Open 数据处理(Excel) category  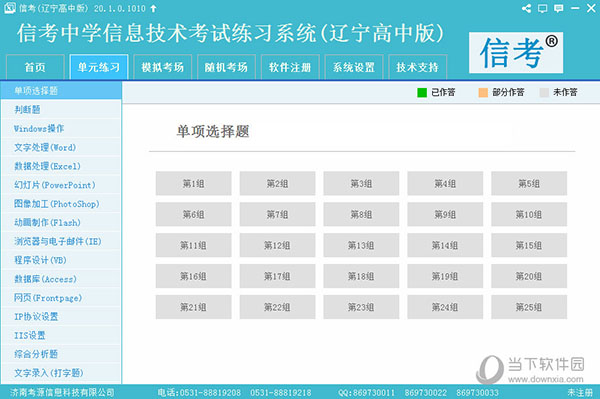pyautogui.click(x=61, y=166)
